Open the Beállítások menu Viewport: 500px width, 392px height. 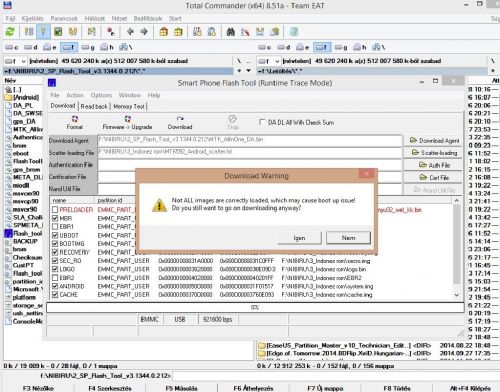(x=148, y=18)
